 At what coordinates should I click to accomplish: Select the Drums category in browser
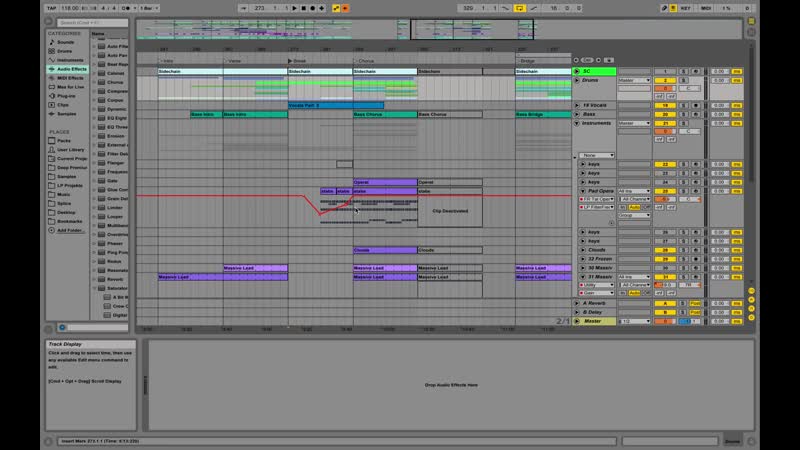pyautogui.click(x=64, y=51)
